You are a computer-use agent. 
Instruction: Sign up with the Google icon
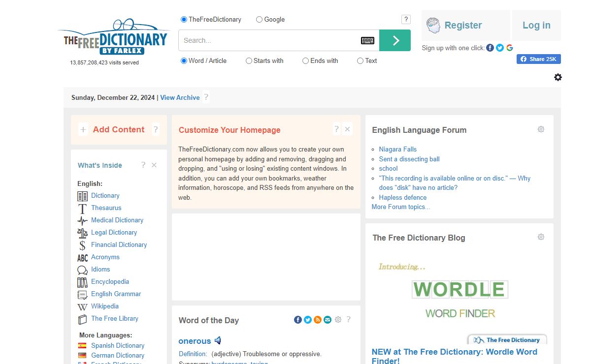pos(509,48)
